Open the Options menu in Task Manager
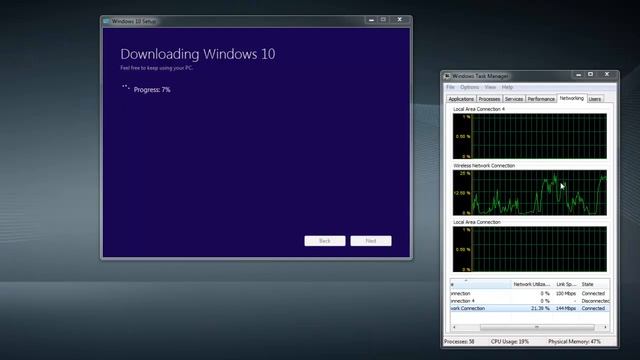Screen dimensions: 640x360 [469, 87]
